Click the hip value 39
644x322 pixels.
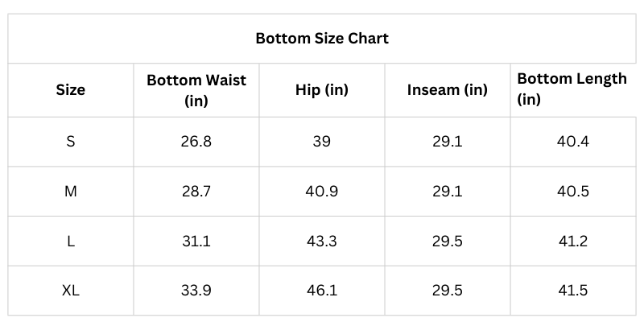pos(322,142)
